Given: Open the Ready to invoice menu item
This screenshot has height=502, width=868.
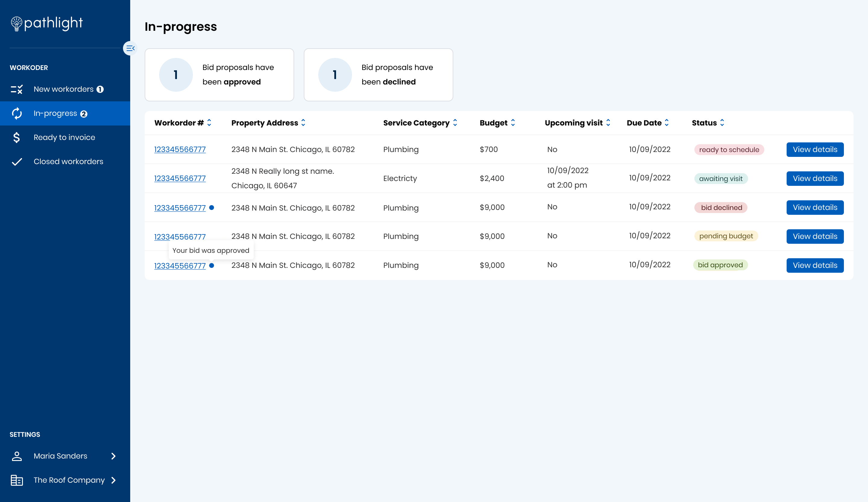Looking at the screenshot, I should 64,138.
